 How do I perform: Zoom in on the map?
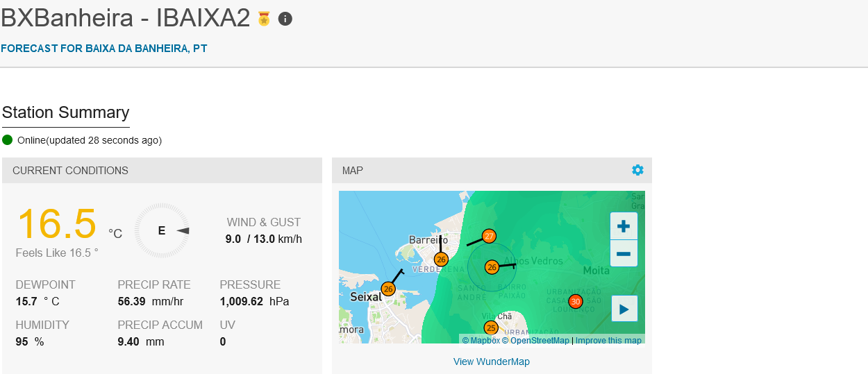click(624, 226)
